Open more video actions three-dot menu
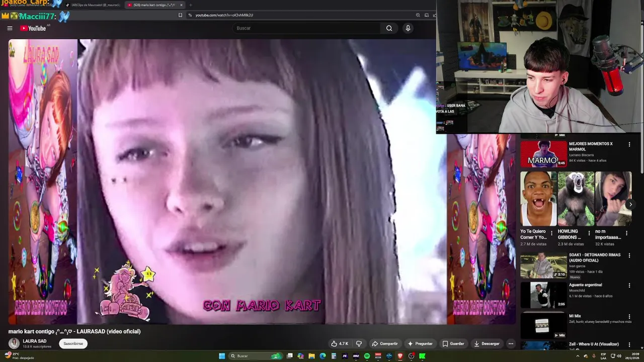Viewport: 644px width, 362px height. (x=511, y=344)
